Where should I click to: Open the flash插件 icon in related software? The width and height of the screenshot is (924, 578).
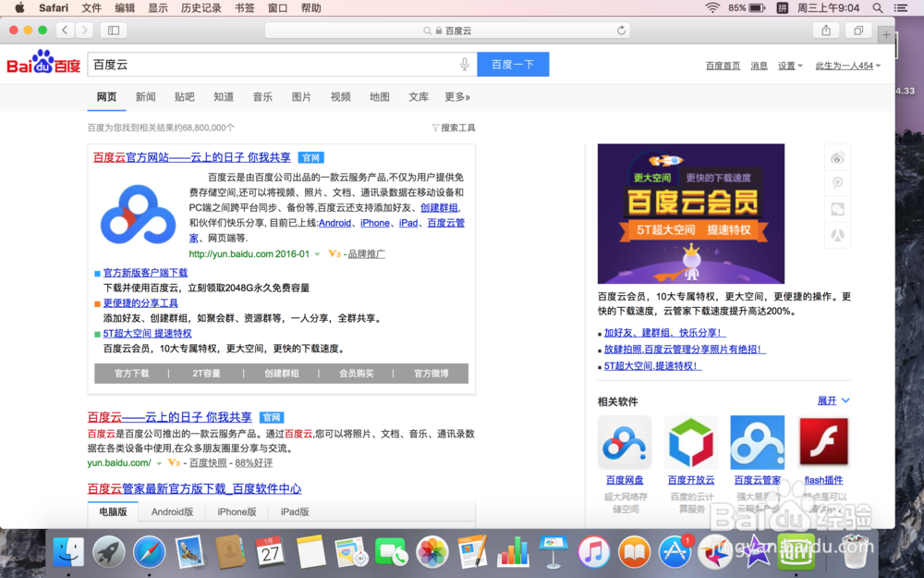click(x=822, y=442)
